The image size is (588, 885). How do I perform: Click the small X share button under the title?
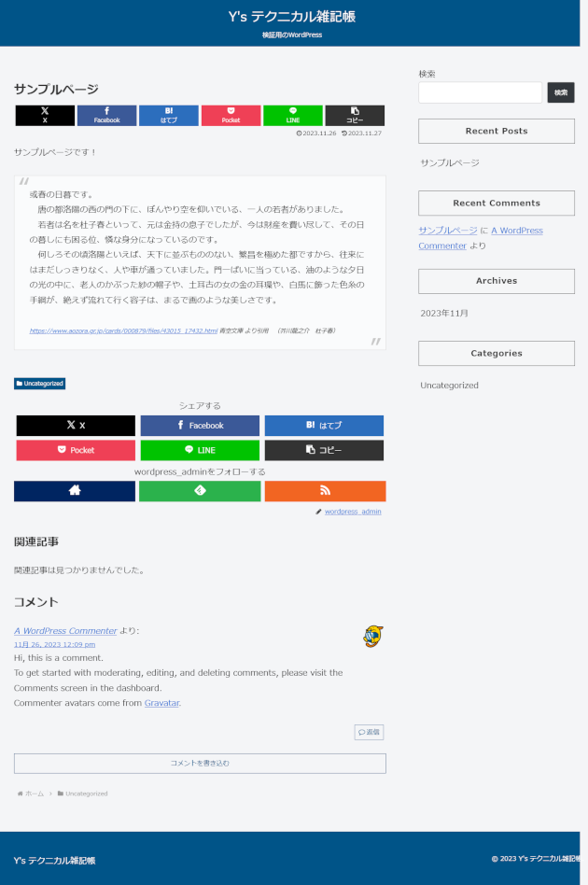45,116
